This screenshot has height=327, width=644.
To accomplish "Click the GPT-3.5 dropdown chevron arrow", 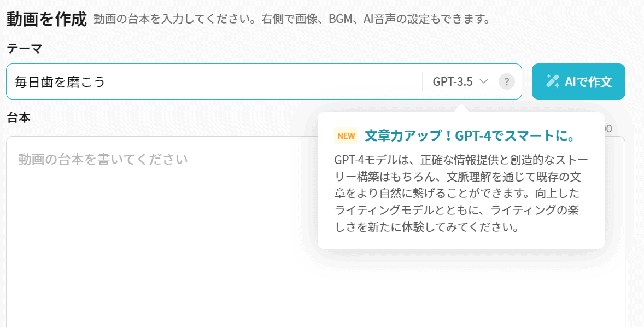I will click(x=483, y=82).
